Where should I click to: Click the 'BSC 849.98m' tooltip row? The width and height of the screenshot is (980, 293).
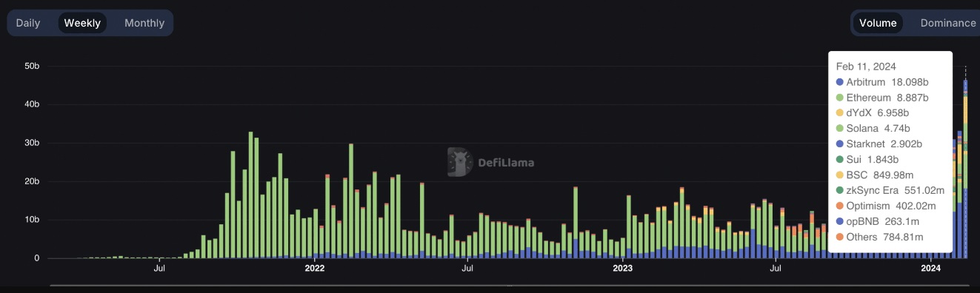pyautogui.click(x=874, y=175)
